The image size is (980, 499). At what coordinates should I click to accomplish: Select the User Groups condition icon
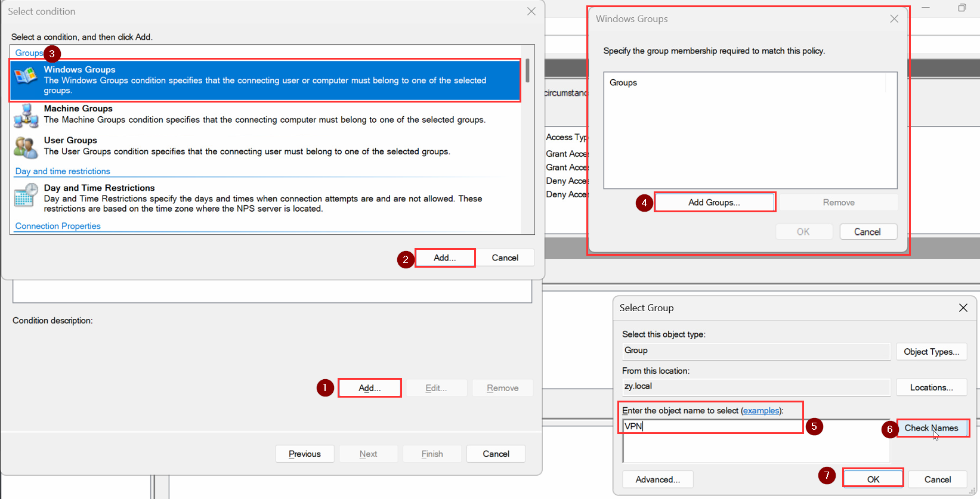coord(26,147)
